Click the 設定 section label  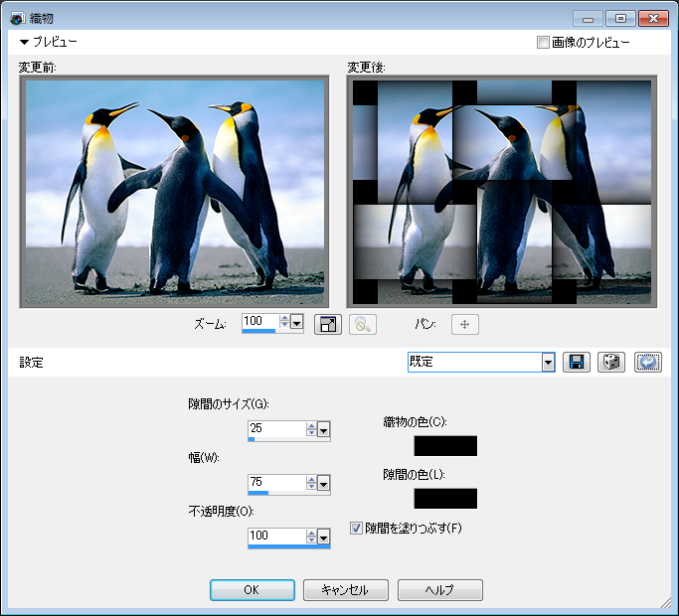tap(31, 363)
